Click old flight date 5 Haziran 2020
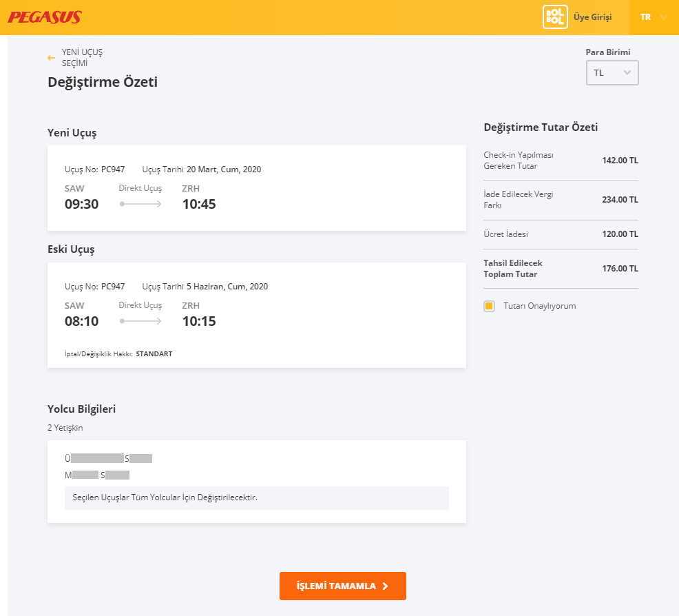Screen dimensions: 679x616 coord(227,287)
